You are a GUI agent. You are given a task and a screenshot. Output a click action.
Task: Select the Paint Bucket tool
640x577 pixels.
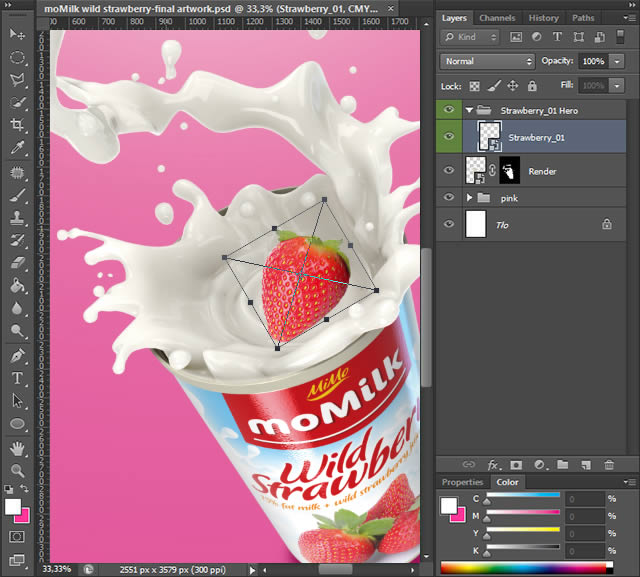[17, 285]
